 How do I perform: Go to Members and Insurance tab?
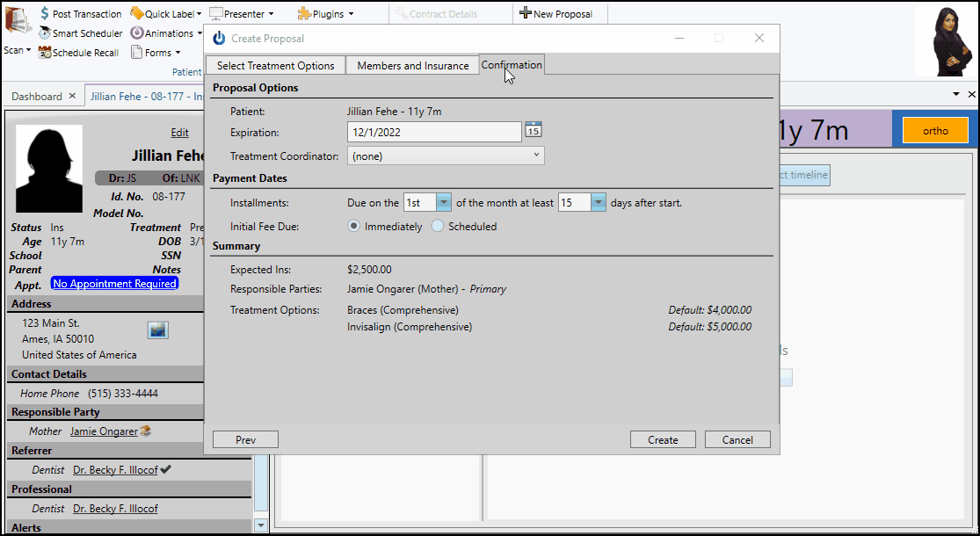click(412, 66)
